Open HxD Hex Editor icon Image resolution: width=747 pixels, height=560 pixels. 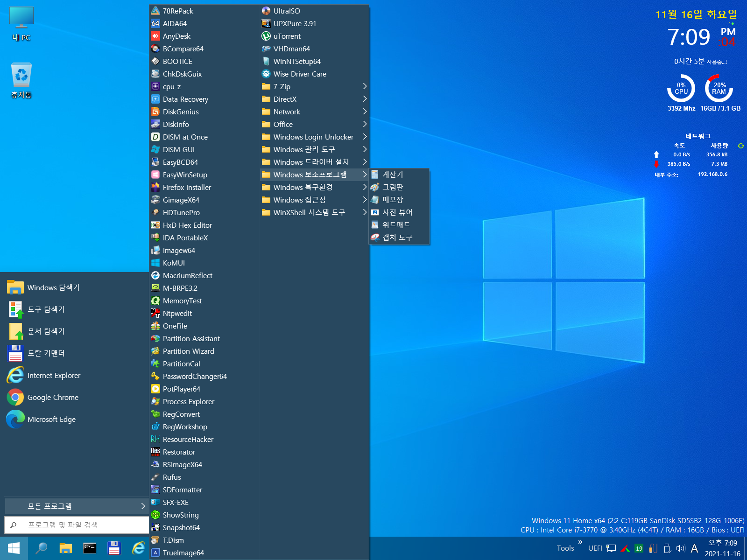coord(155,225)
